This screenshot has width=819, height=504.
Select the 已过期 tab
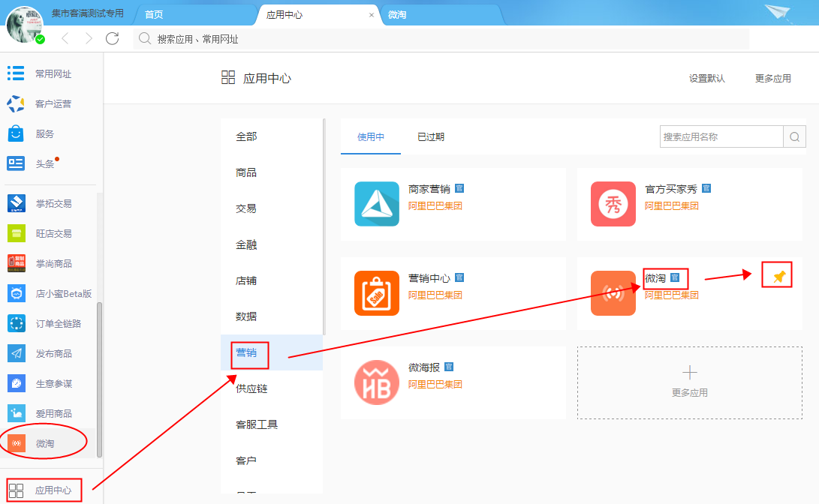[x=431, y=136]
